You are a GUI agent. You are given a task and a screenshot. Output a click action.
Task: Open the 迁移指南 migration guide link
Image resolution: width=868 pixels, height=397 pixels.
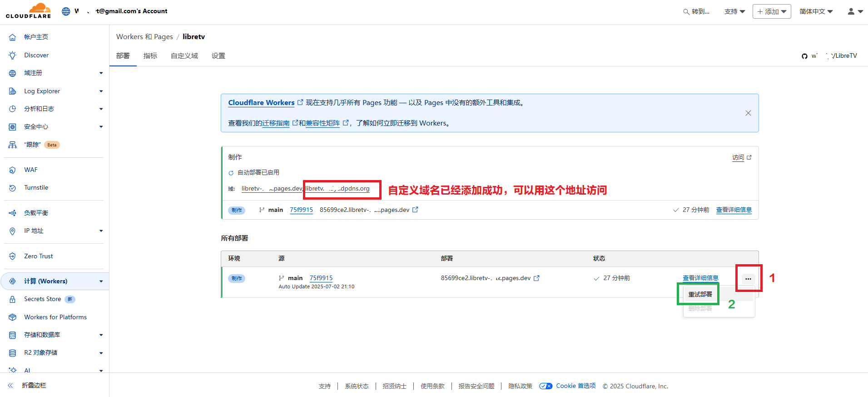[x=276, y=123]
